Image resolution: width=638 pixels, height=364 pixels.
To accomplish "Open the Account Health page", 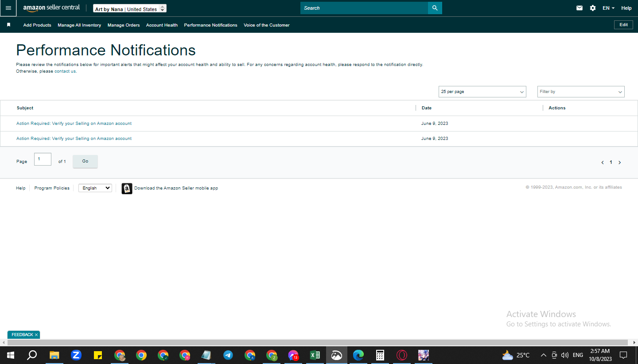I will (x=162, y=25).
